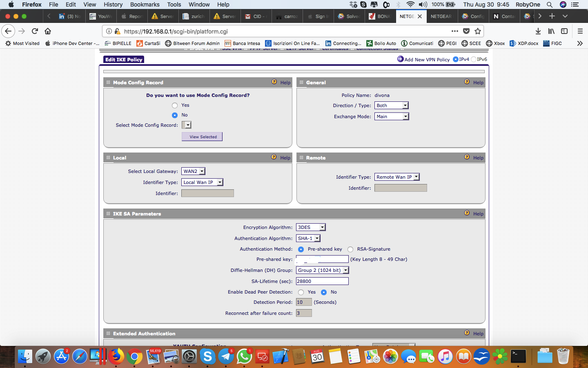Open the Banca Intesa bookmark
The height and width of the screenshot is (368, 588).
(x=242, y=43)
